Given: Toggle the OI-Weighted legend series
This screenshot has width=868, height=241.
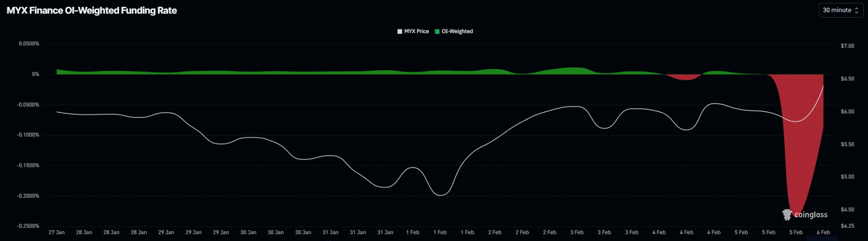Looking at the screenshot, I should coord(454,31).
